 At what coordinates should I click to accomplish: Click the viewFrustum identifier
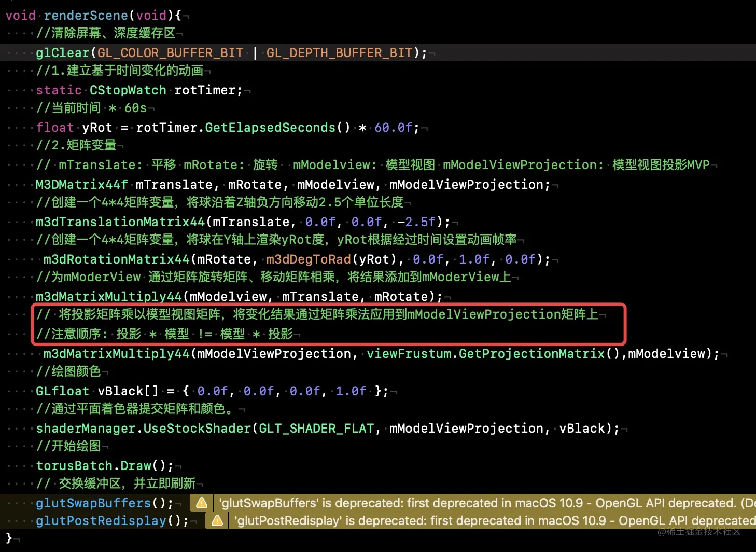(409, 353)
